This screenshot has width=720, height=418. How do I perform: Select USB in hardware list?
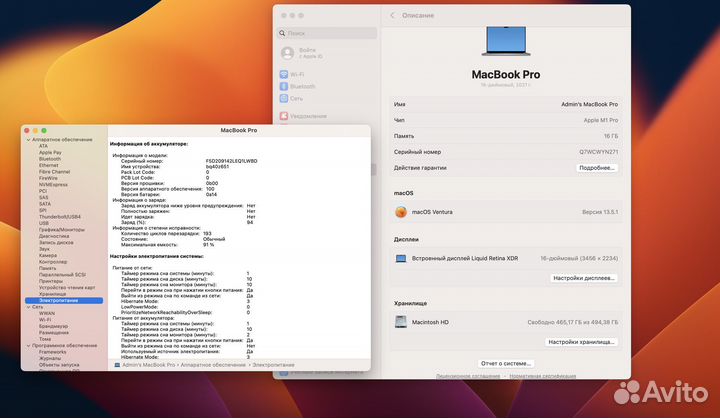click(x=44, y=223)
